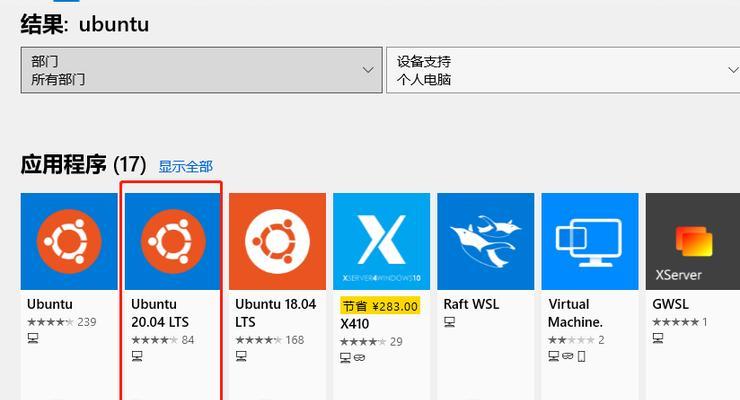The image size is (740, 400).
Task: Click the Ubuntu star rating with 239 reviews
Action: pos(62,322)
